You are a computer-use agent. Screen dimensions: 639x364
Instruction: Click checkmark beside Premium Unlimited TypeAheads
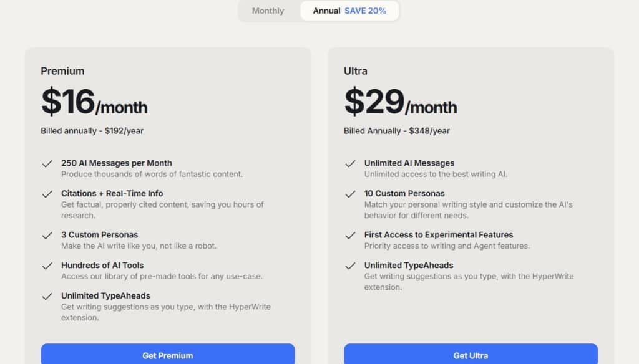point(47,297)
